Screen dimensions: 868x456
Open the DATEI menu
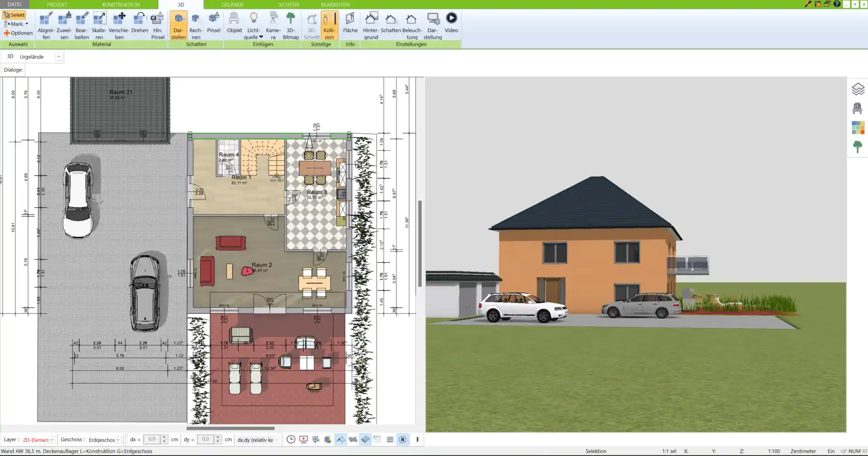tap(14, 5)
